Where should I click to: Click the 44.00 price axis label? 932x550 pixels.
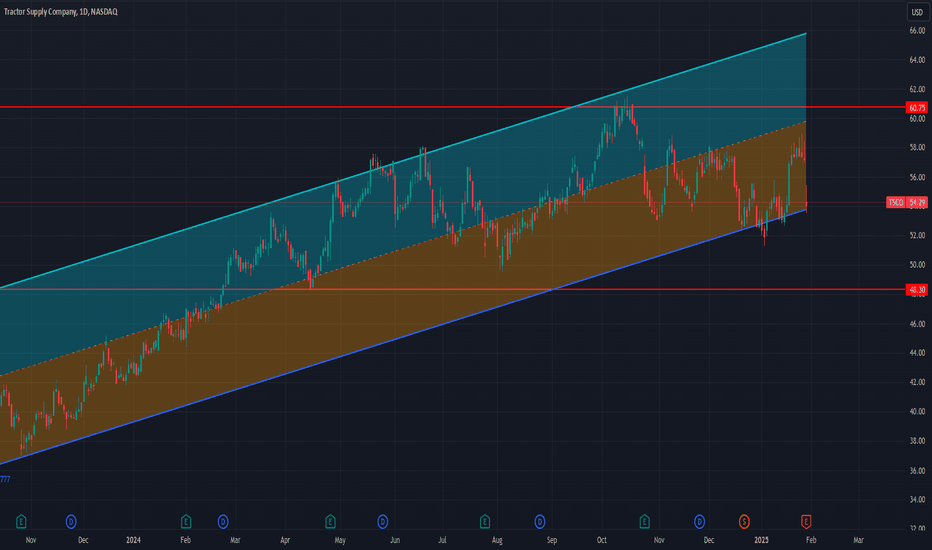click(917, 353)
